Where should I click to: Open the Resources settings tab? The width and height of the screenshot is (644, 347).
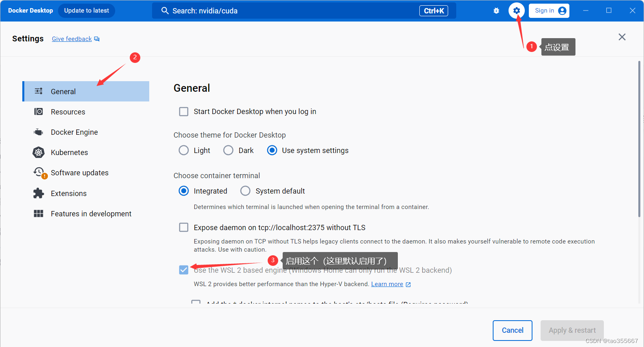(x=86, y=112)
